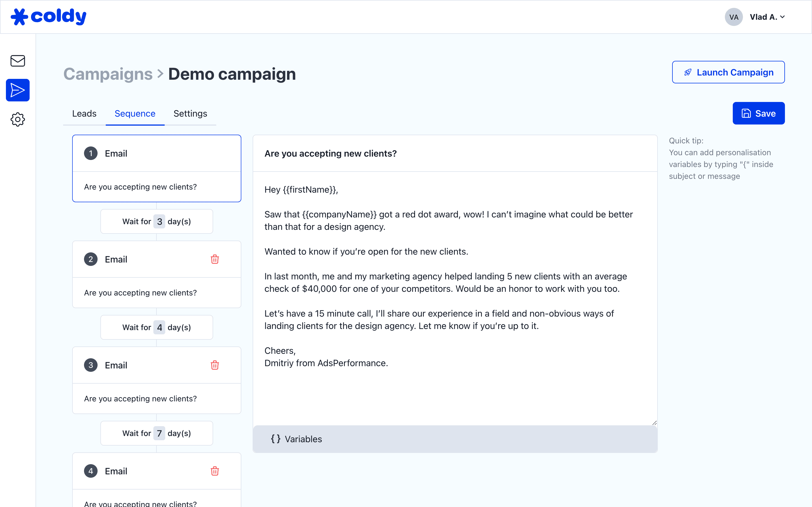Adjust the Wait for 3 day(s) stepper

tap(159, 221)
